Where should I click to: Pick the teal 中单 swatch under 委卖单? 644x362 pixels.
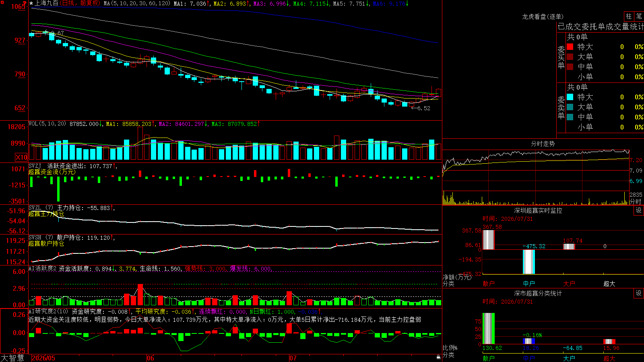(570, 117)
